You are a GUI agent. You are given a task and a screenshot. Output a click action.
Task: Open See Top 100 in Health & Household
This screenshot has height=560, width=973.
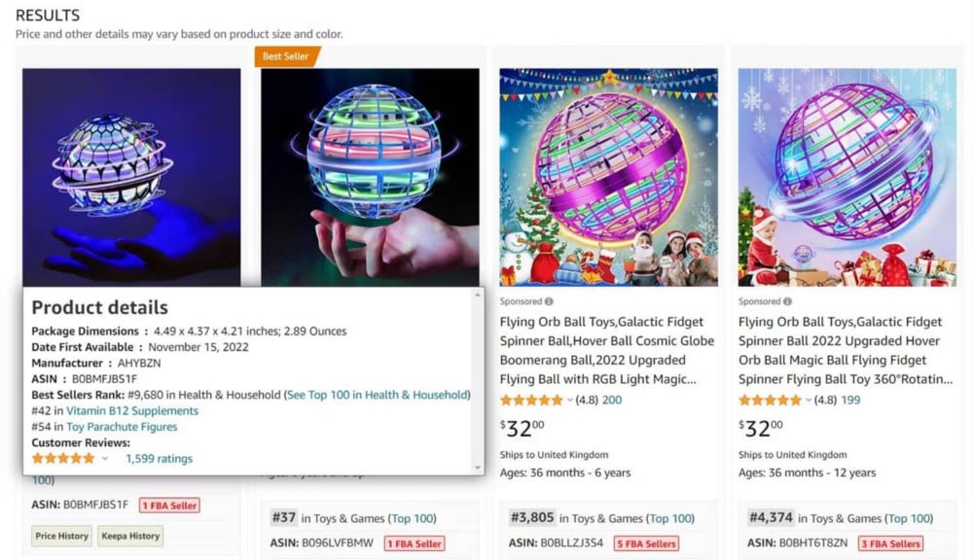(378, 395)
